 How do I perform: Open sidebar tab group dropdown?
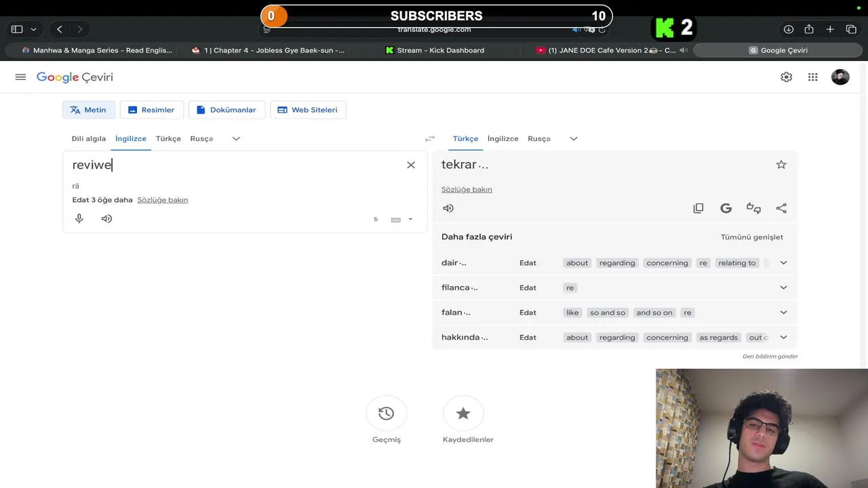[x=33, y=29]
